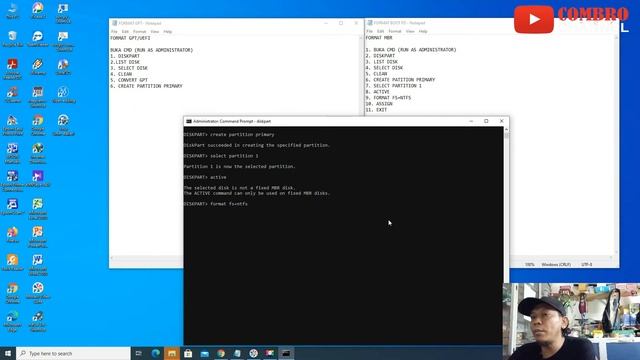640x360 pixels.
Task: Click the Command Prompt title bar icon
Action: point(189,121)
